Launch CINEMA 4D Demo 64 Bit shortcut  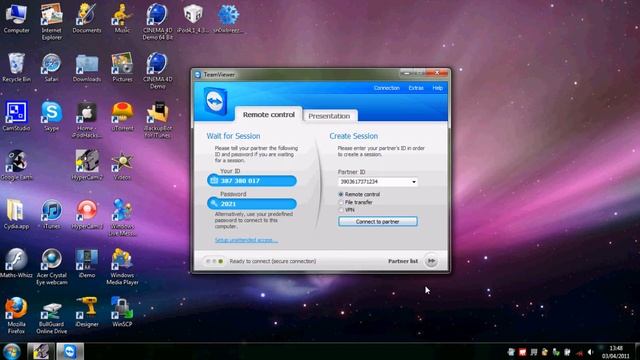[158, 21]
